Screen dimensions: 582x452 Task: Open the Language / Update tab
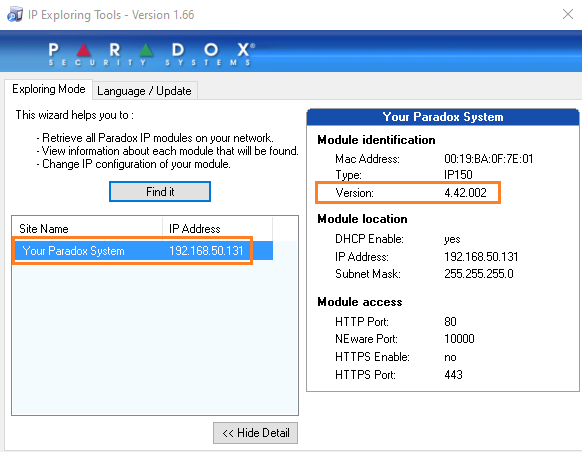(144, 91)
